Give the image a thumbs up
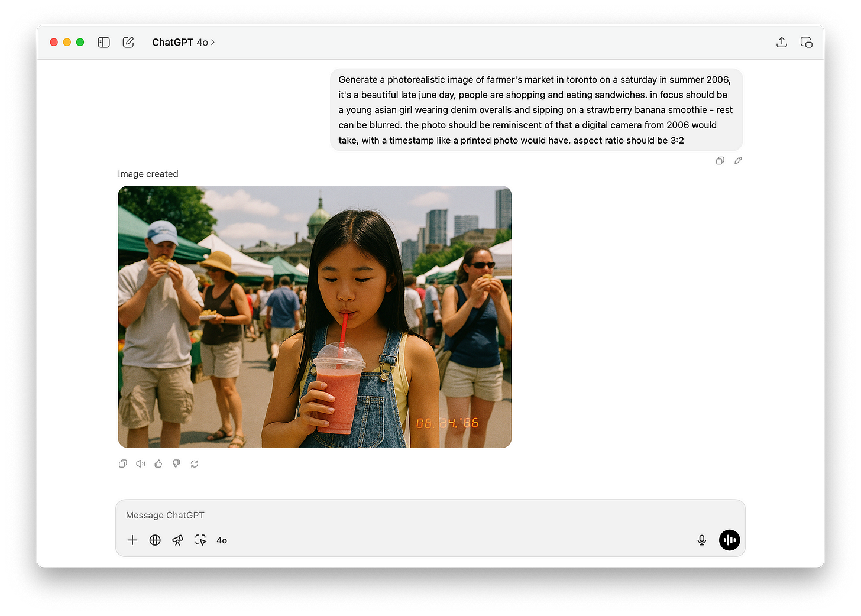This screenshot has width=861, height=616. pyautogui.click(x=158, y=463)
